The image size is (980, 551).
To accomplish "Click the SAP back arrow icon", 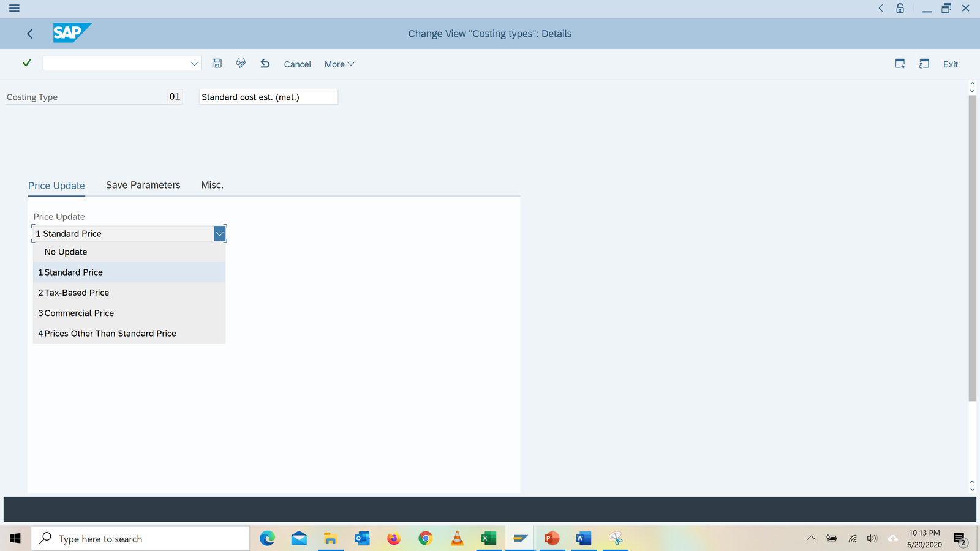I will coord(30,34).
